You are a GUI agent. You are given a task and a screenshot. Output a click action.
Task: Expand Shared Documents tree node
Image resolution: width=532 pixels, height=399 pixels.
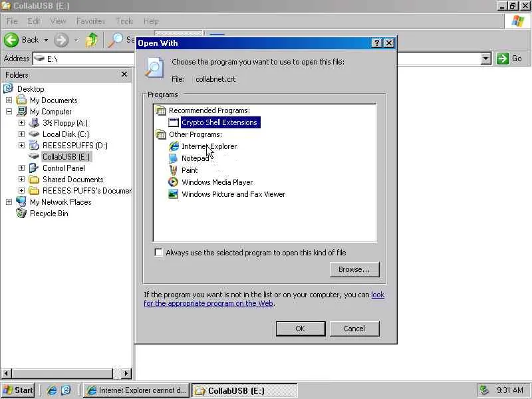pyautogui.click(x=21, y=179)
